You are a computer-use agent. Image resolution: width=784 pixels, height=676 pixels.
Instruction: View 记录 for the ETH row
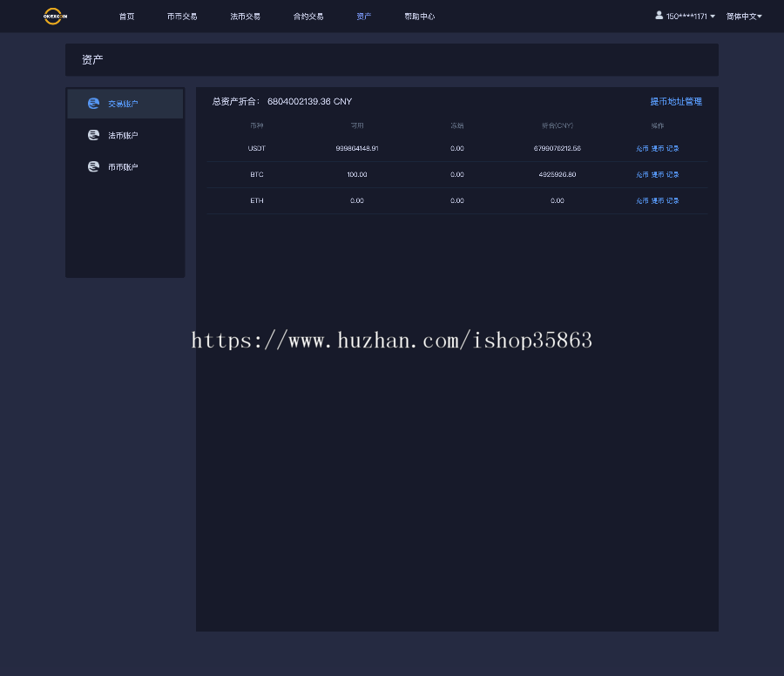[x=672, y=201]
